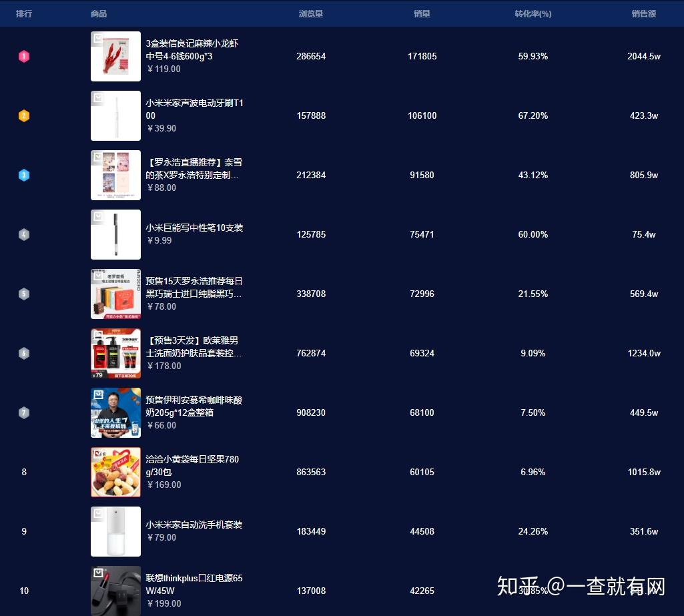Sort by the 浏览量 column header

pos(311,14)
